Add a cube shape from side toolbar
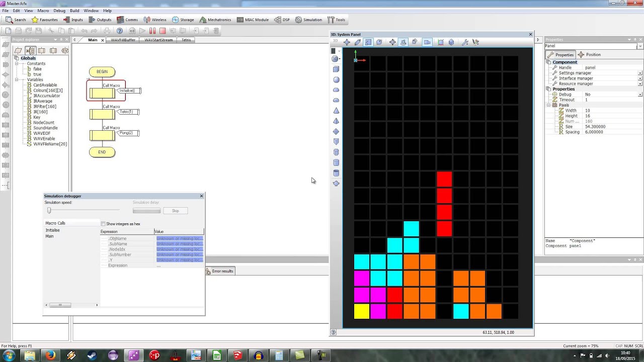This screenshot has height=362, width=644. 336,69
